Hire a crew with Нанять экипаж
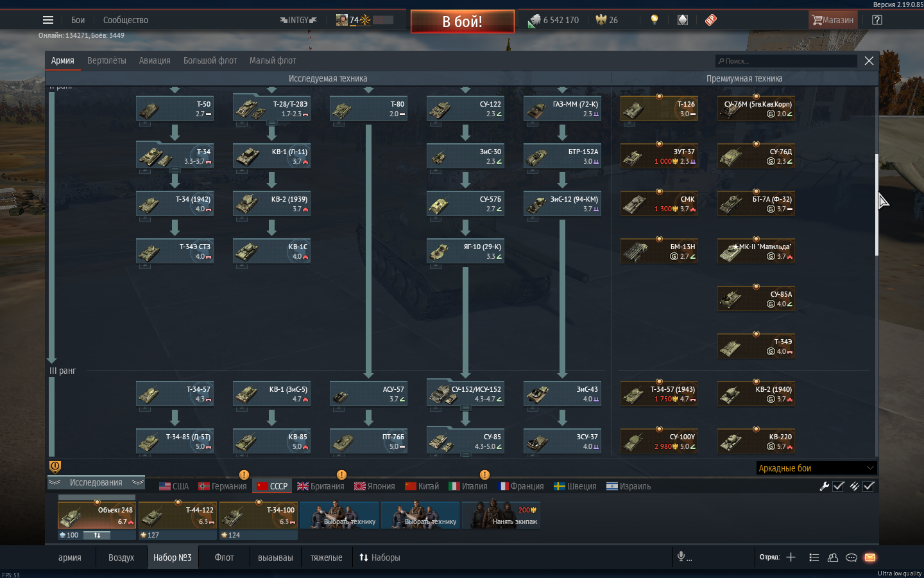924x578 pixels. coord(501,515)
